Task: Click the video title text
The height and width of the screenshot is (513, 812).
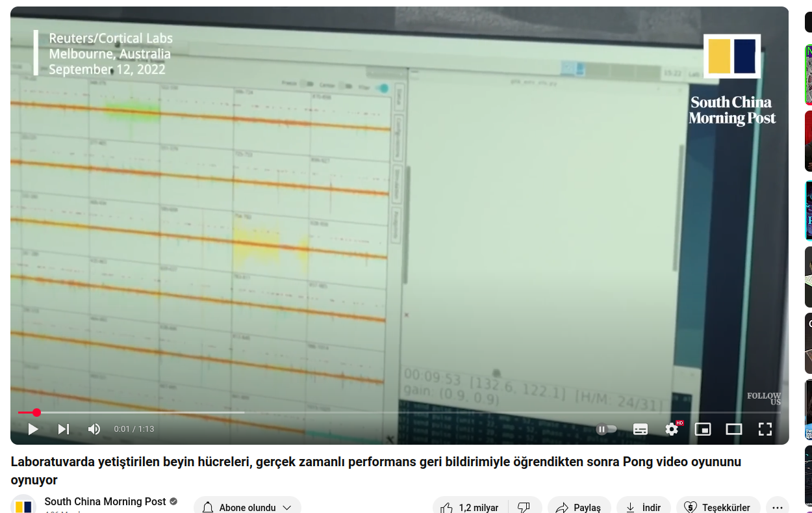Action: click(376, 471)
